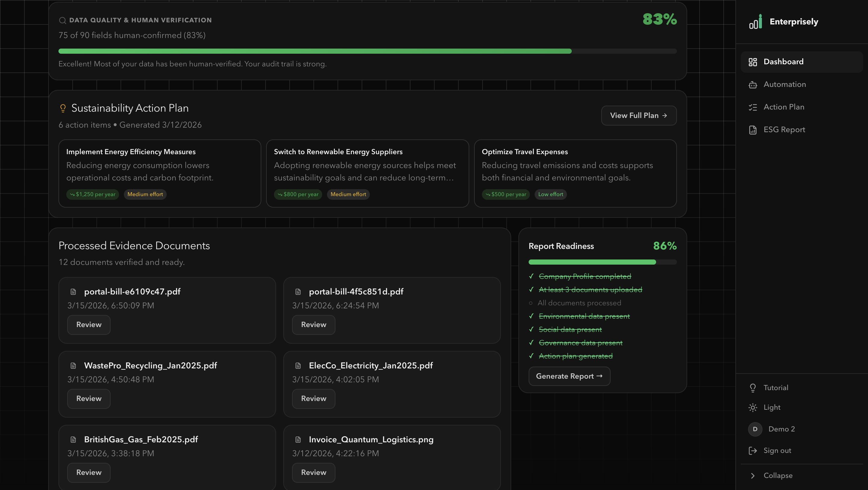Screen dimensions: 868x490
Task: Click checked 'Company Profile completed' item
Action: point(585,276)
